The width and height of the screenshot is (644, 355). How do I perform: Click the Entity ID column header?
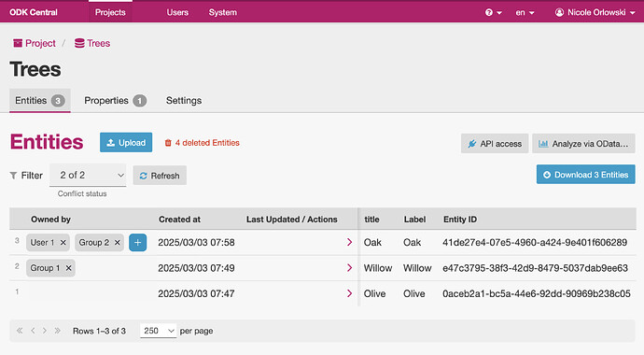click(x=460, y=220)
